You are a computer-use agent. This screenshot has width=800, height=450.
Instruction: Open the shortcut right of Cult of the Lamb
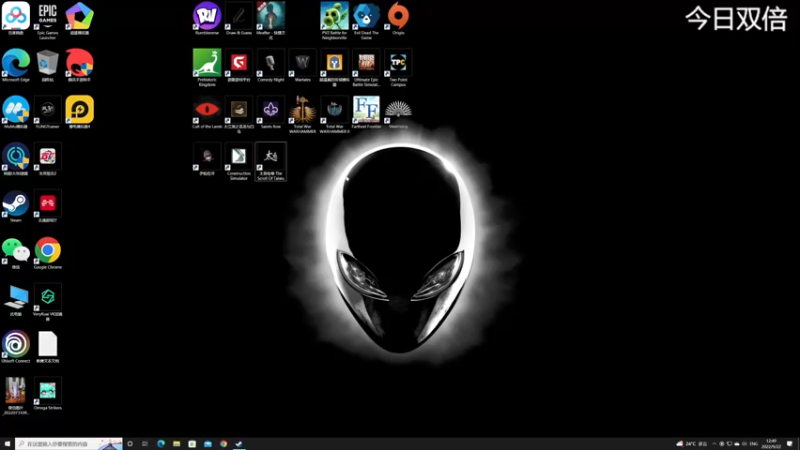pos(238,114)
